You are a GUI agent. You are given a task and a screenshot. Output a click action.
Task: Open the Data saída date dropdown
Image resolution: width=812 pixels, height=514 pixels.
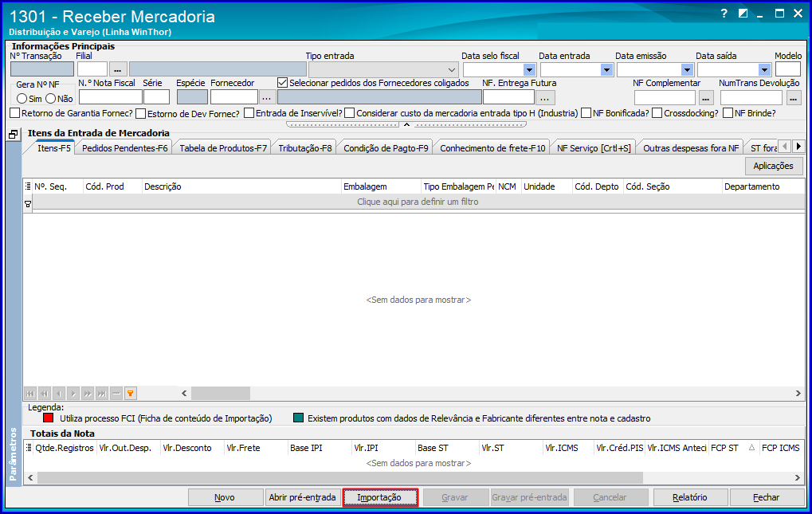pyautogui.click(x=764, y=69)
